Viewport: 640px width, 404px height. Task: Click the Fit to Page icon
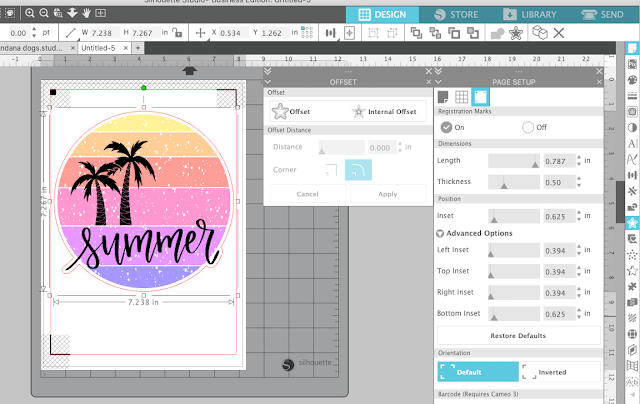(100, 13)
